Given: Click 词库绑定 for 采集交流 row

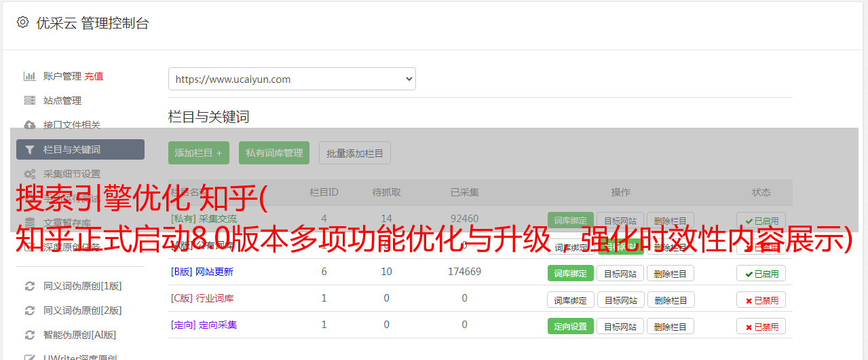Looking at the screenshot, I should (x=571, y=220).
